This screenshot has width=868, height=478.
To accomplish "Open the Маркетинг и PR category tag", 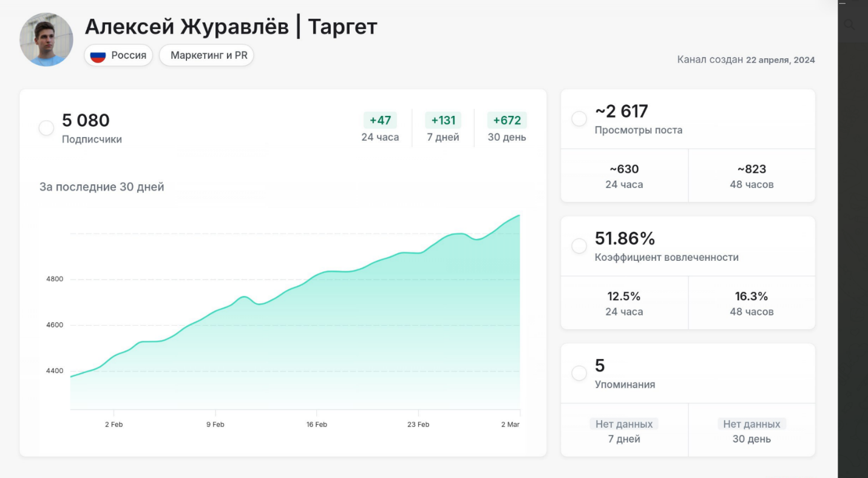I will point(206,56).
